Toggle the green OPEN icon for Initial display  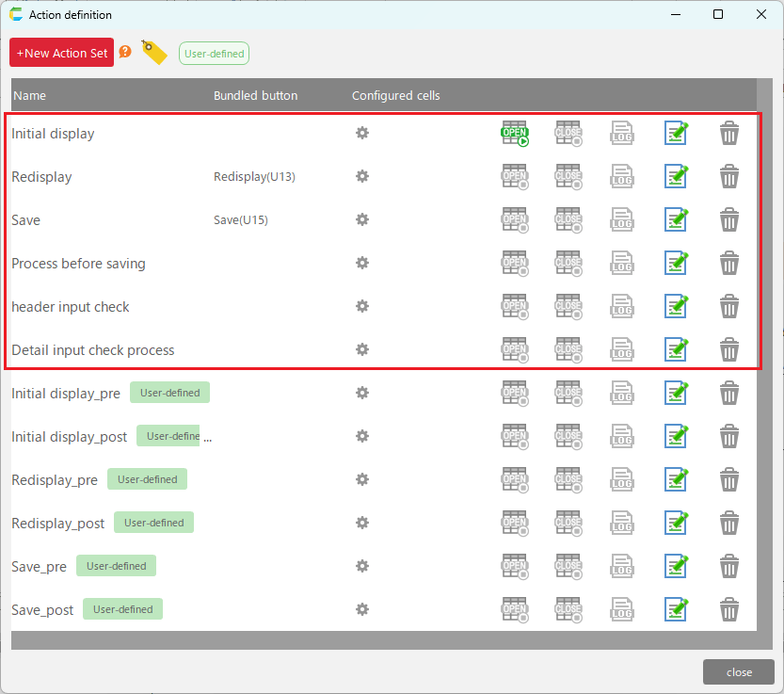(x=515, y=134)
